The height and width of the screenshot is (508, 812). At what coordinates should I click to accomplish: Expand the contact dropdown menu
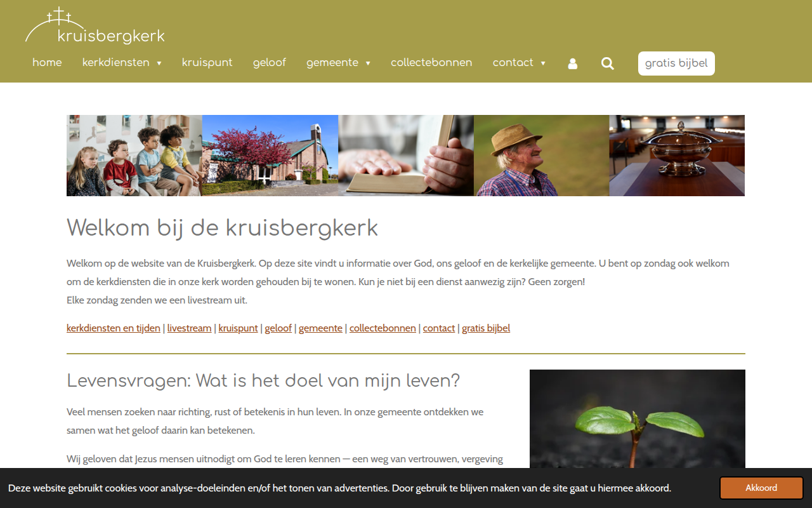tap(519, 63)
